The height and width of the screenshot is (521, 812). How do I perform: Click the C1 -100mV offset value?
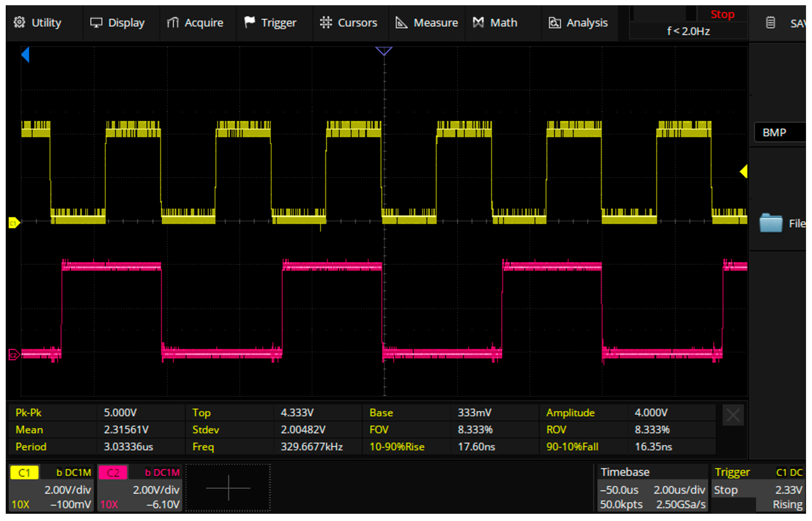(71, 505)
